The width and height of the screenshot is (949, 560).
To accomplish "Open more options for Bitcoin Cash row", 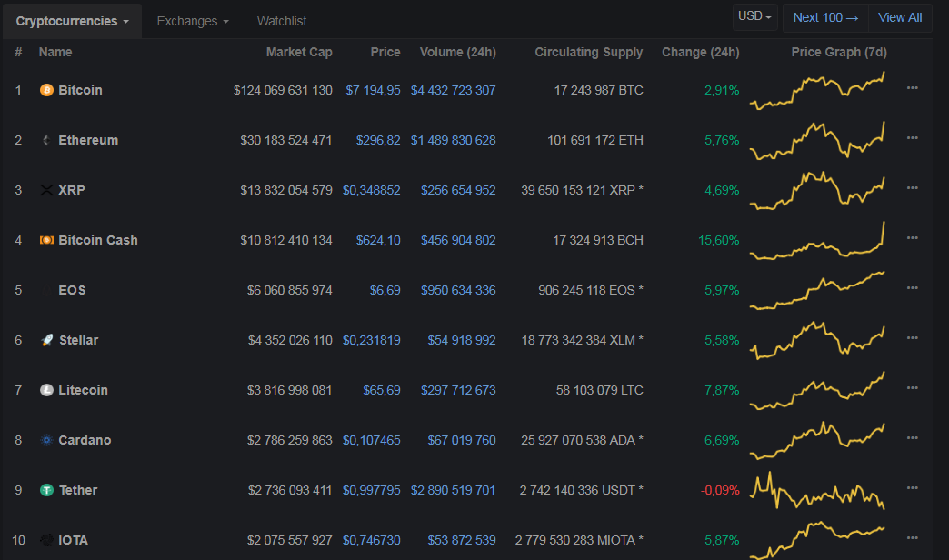I will [x=912, y=238].
